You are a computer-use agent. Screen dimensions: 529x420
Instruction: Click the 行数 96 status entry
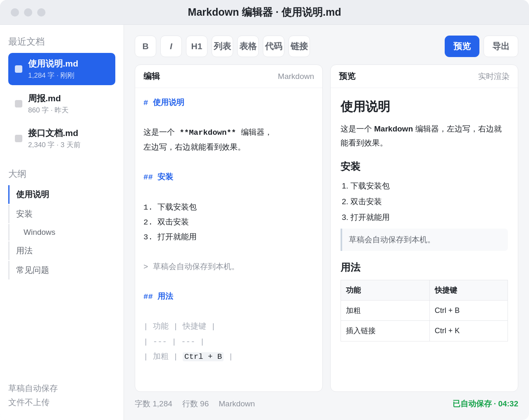click(x=195, y=404)
